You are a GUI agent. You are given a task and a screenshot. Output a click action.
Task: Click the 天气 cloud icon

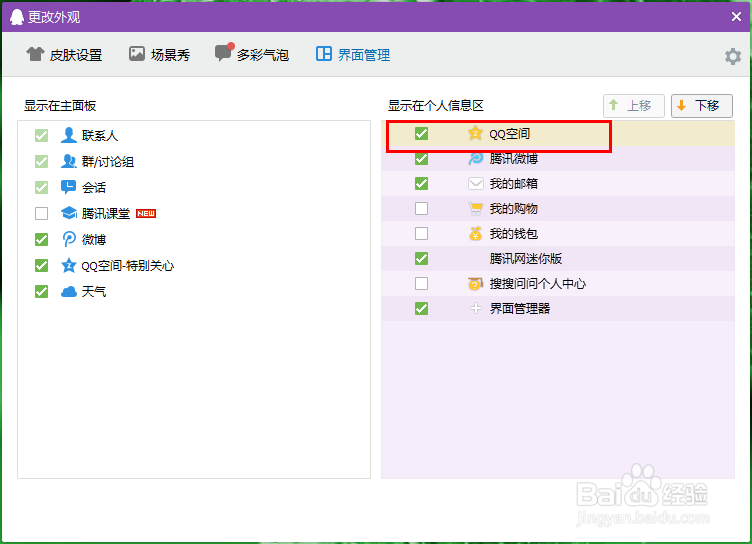(69, 291)
